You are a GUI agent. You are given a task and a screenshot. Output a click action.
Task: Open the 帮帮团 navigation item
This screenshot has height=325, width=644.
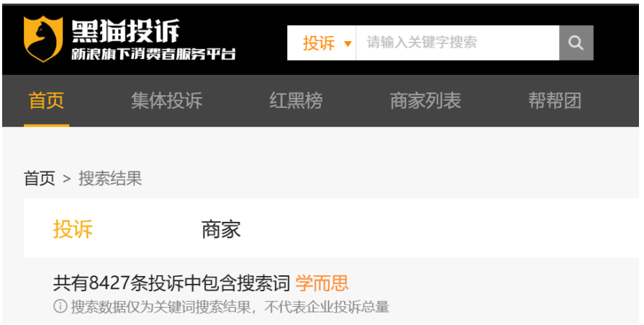point(555,100)
